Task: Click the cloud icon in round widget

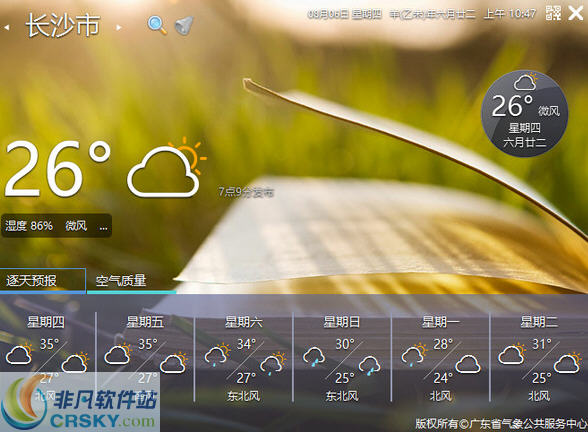Action: 526,82
